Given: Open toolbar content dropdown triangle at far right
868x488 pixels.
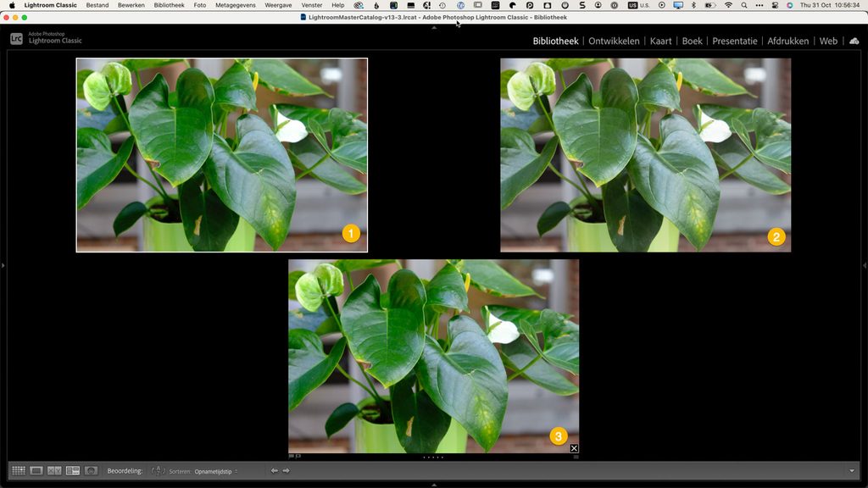Looking at the screenshot, I should click(852, 471).
